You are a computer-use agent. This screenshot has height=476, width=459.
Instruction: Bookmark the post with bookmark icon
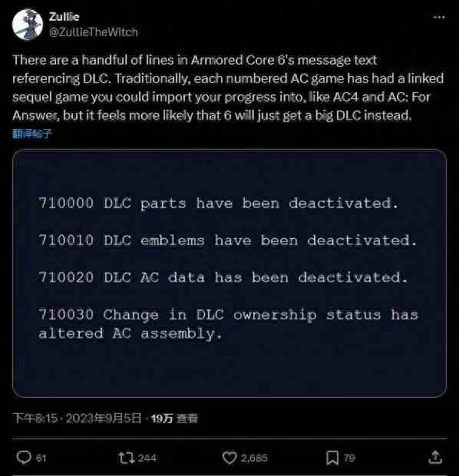pos(332,458)
